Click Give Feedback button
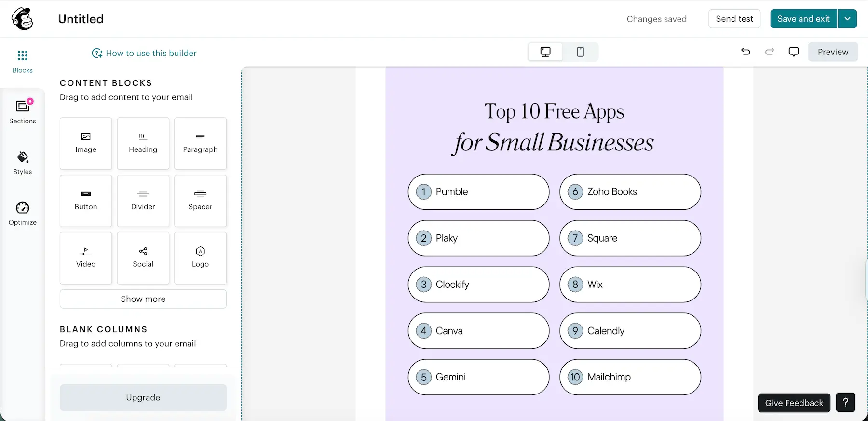This screenshot has width=868, height=421. tap(794, 403)
